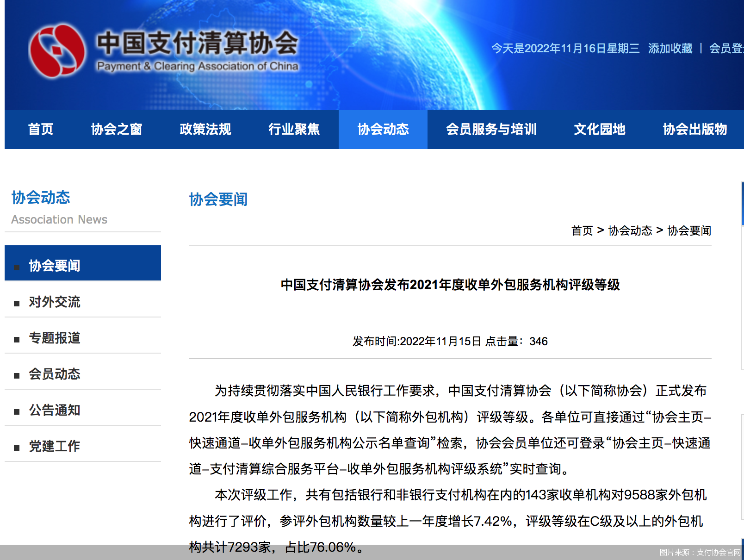Open the 协会出版物 navigation menu
This screenshot has height=560, width=744.
pyautogui.click(x=696, y=130)
